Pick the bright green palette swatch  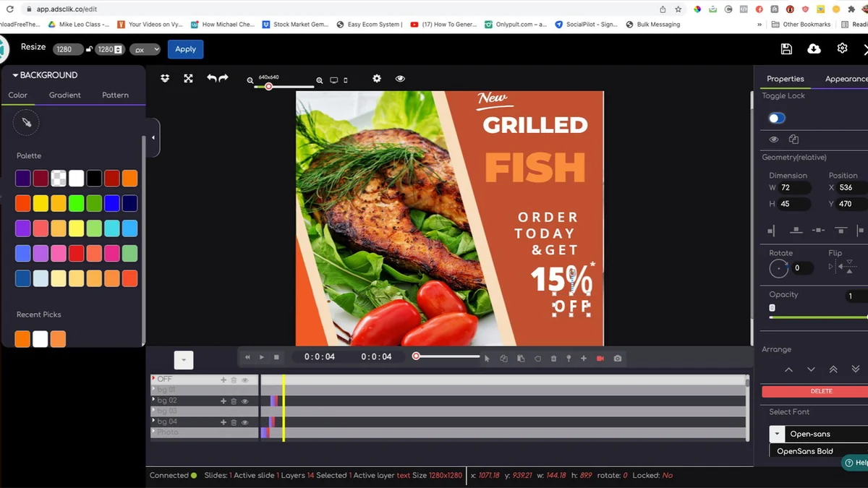[77, 203]
